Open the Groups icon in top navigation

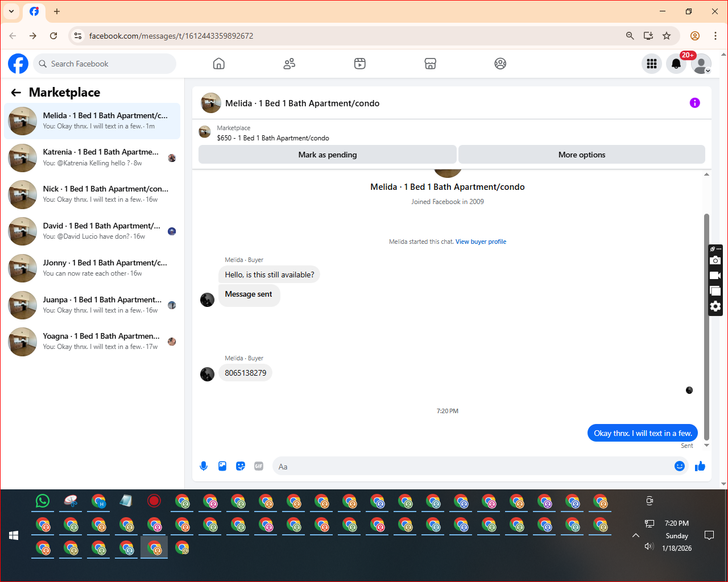pyautogui.click(x=500, y=64)
